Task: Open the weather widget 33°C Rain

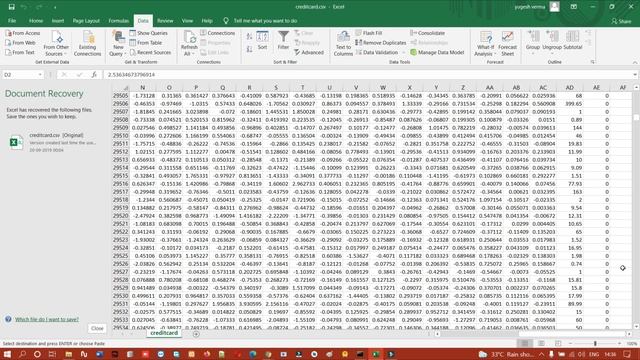Action: tap(507, 354)
